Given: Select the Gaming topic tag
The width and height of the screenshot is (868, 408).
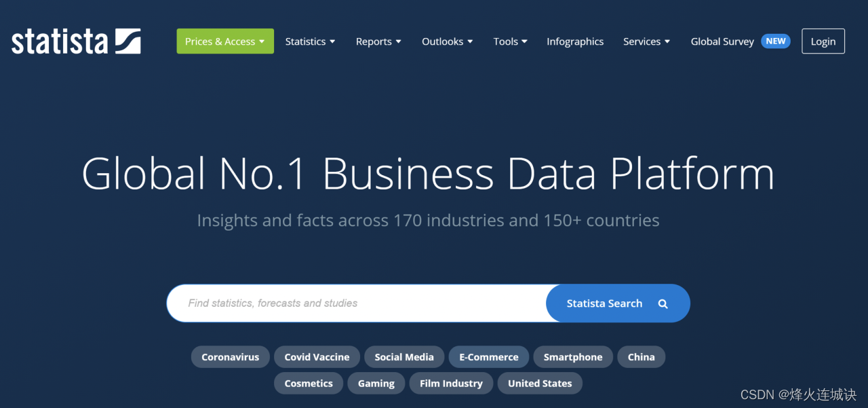Looking at the screenshot, I should coord(376,383).
